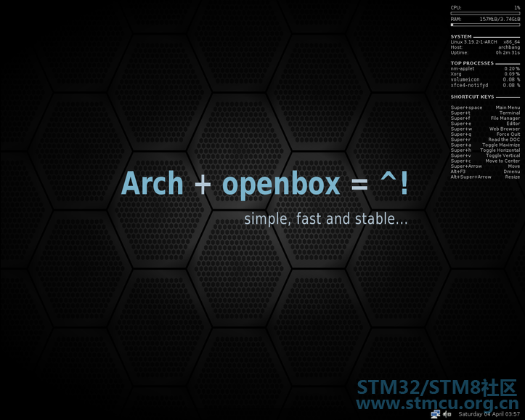This screenshot has height=420, width=525.
Task: Click the Super+c Move to Center line
Action: [485, 161]
